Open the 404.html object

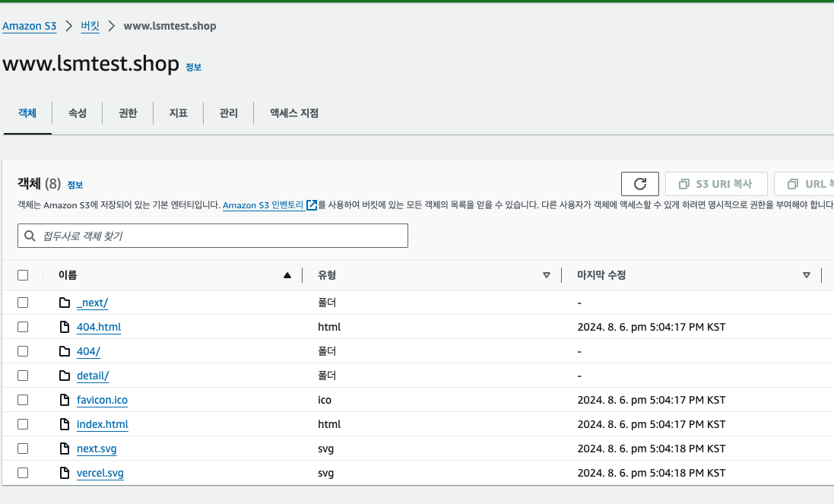pyautogui.click(x=99, y=327)
